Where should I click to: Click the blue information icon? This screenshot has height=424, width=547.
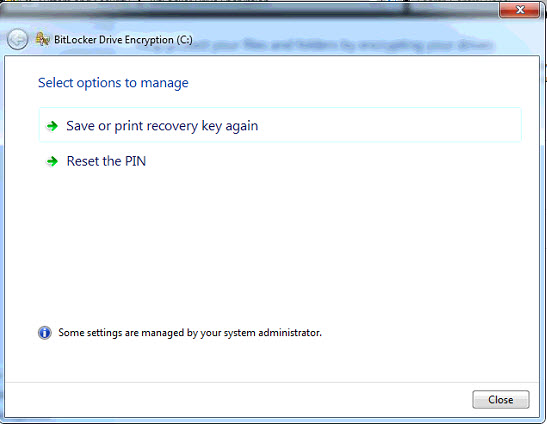pos(45,333)
